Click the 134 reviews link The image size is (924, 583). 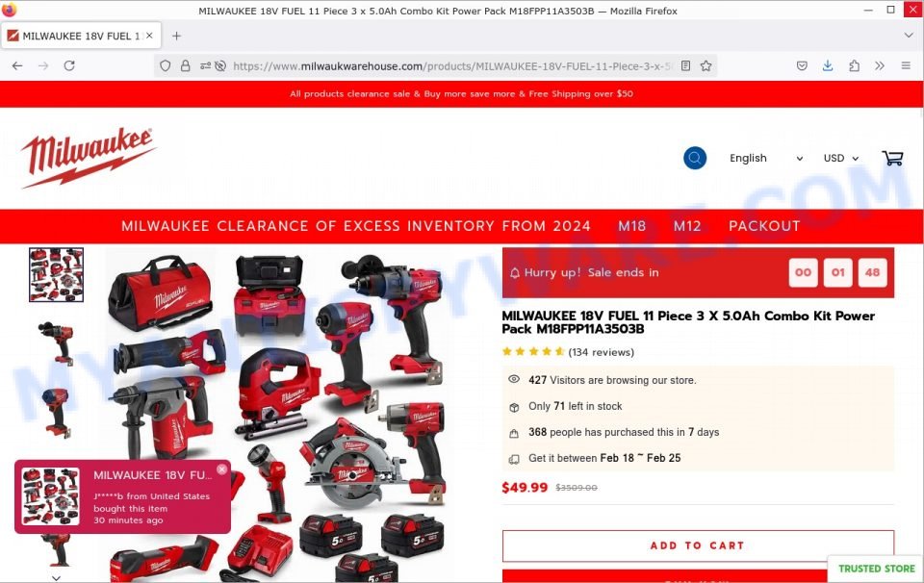pos(601,352)
